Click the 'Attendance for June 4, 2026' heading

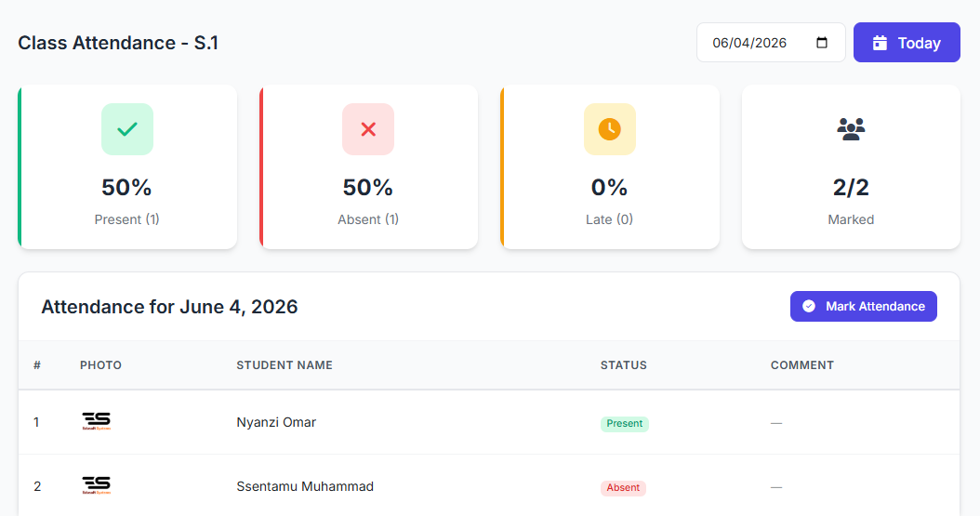click(169, 307)
